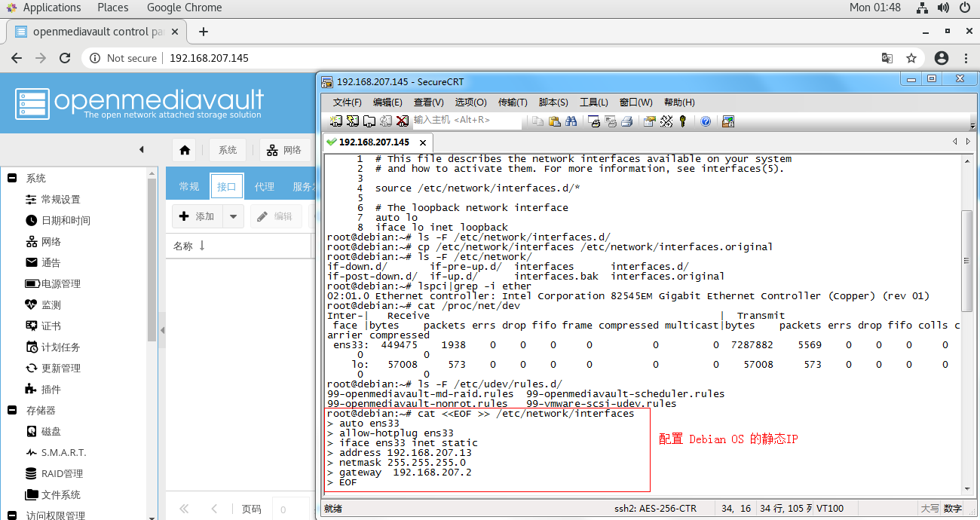The width and height of the screenshot is (980, 520).
Task: Open 脚本(S) menu in SecureCRT
Action: click(x=553, y=102)
